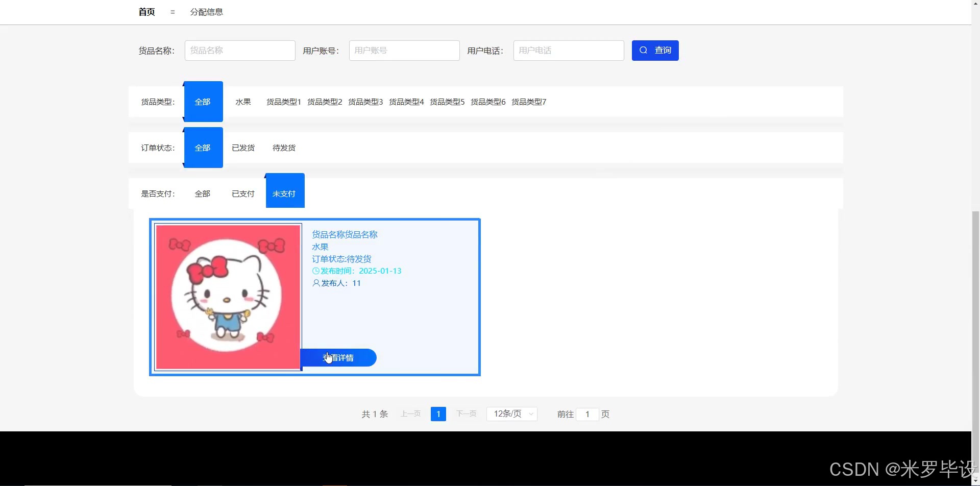Click the 分配信息 breadcrumb item

(206, 12)
